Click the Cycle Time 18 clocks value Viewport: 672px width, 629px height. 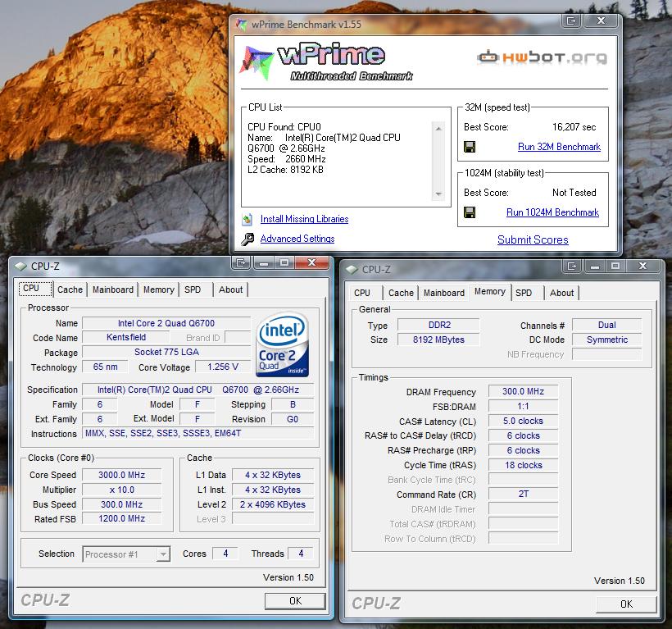(x=524, y=465)
